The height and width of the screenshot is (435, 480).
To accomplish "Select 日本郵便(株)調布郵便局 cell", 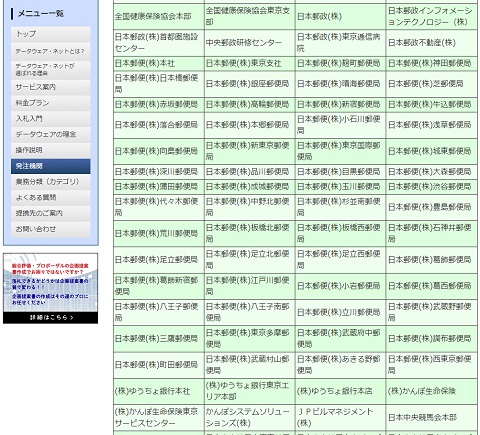I will click(x=432, y=339).
